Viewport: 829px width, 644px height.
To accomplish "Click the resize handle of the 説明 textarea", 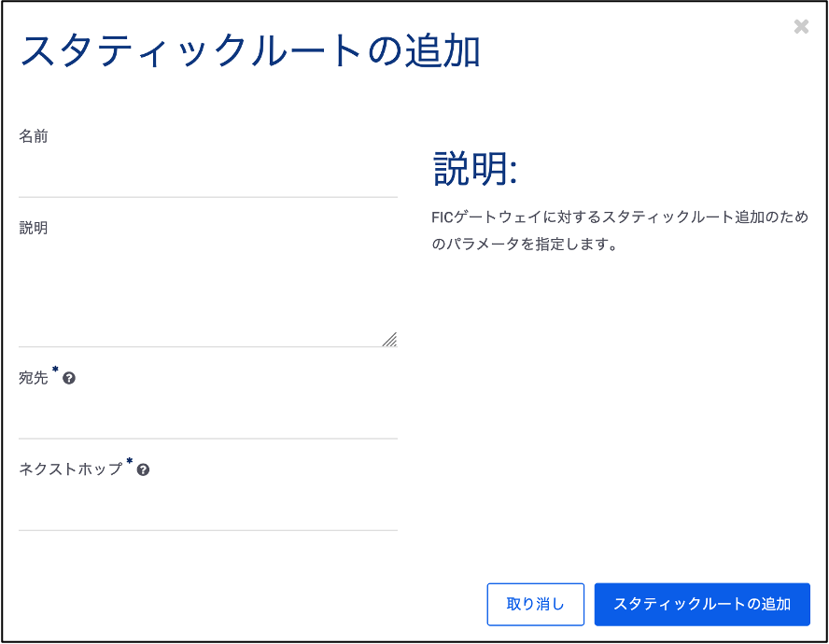I will click(x=389, y=340).
